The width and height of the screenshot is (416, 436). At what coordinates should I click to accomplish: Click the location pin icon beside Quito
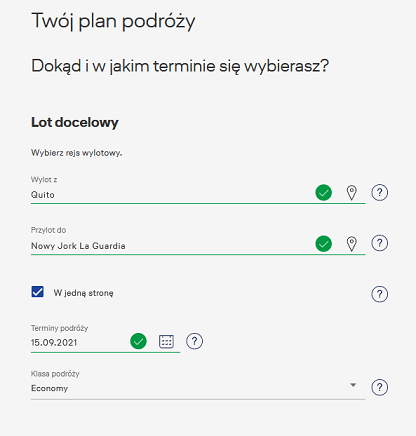point(351,193)
